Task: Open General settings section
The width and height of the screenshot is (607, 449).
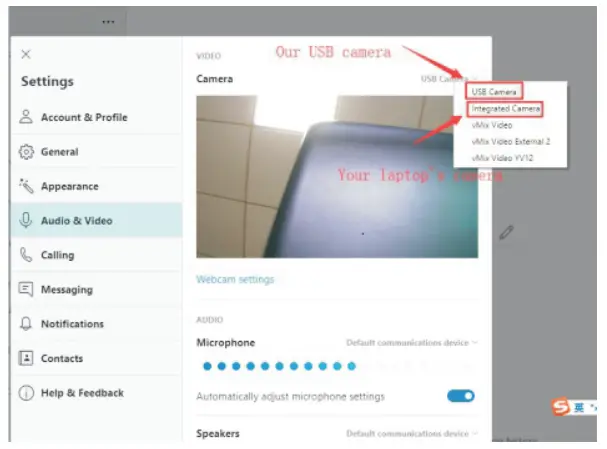Action: (97, 151)
